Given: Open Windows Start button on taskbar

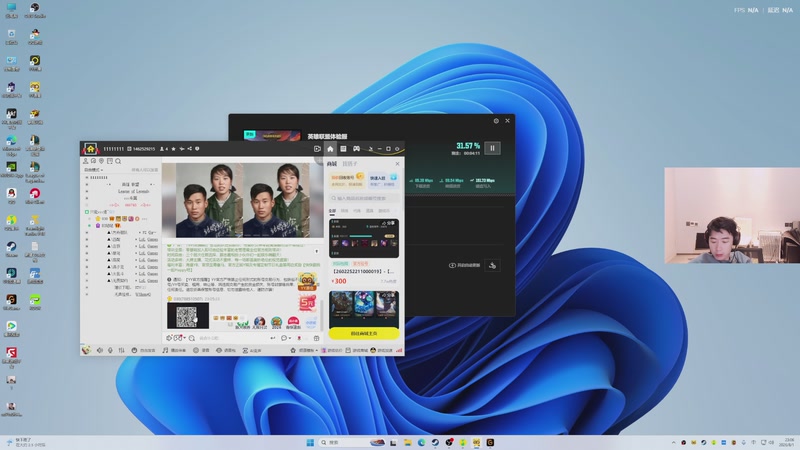Looking at the screenshot, I should click(x=310, y=442).
